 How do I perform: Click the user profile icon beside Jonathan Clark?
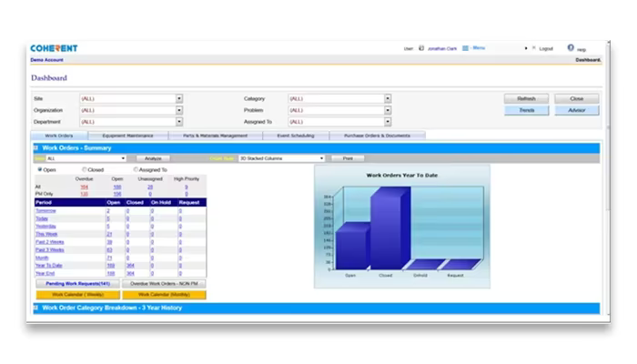[x=421, y=48]
